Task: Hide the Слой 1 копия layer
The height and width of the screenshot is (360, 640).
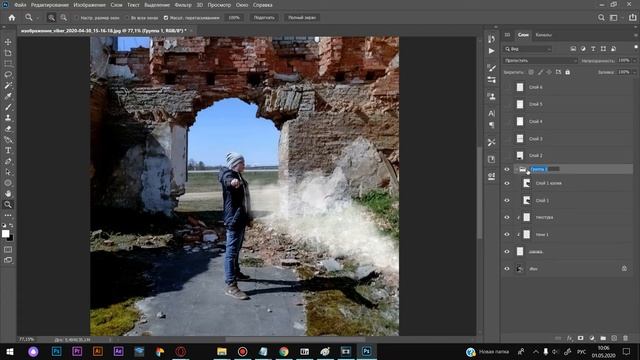Action: pos(507,183)
